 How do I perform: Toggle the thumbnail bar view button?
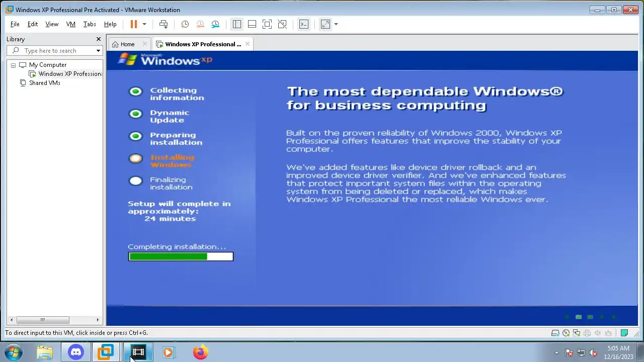pyautogui.click(x=252, y=24)
